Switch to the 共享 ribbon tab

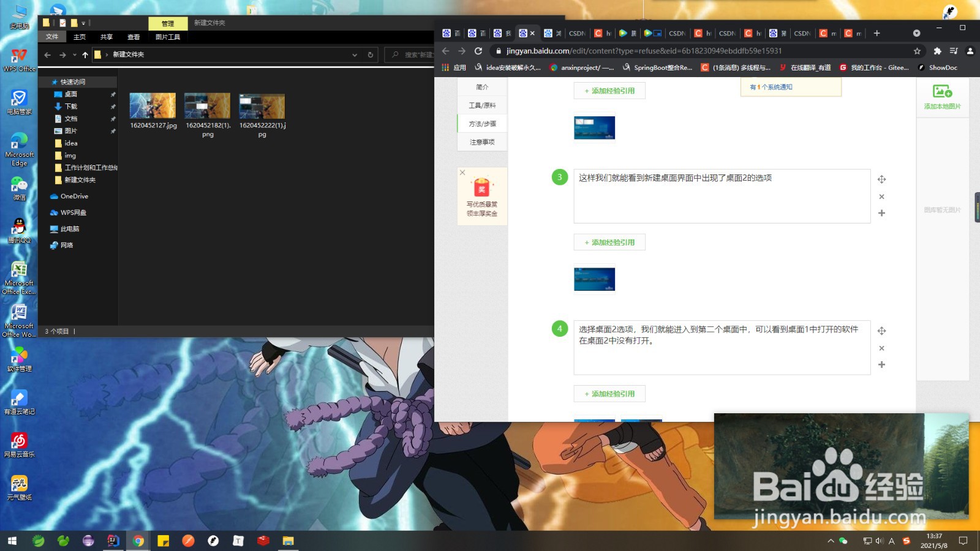[107, 37]
